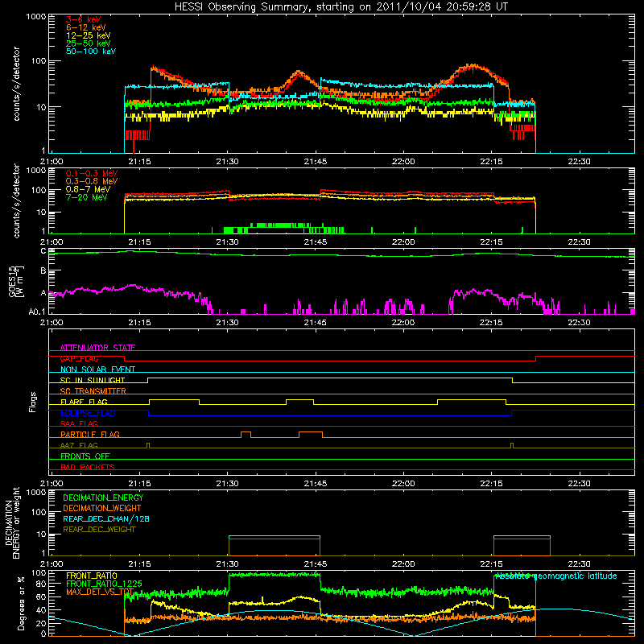
Task: Click the 22:00 tick label under Flags panel
Action: 403,484
